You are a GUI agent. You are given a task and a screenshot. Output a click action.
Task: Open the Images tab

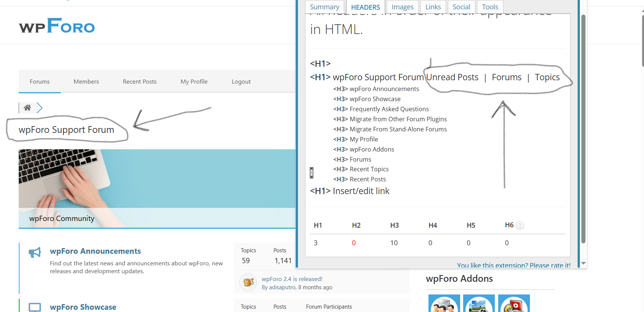point(402,7)
